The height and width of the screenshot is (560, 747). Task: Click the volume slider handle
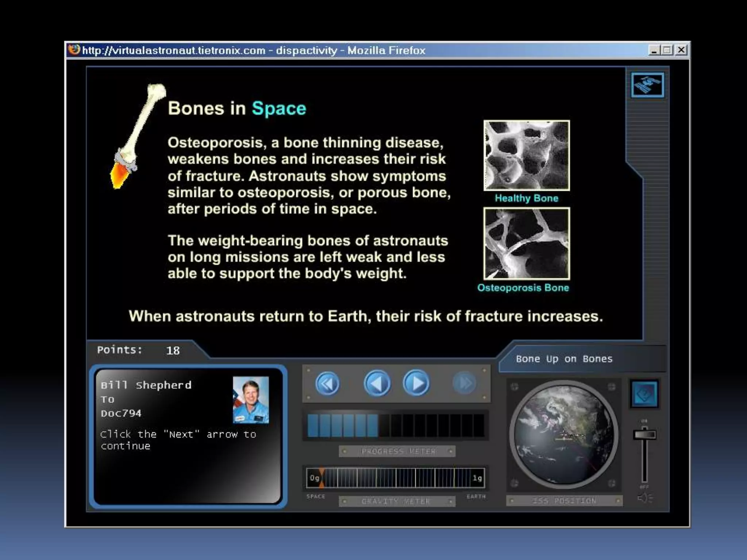645,435
